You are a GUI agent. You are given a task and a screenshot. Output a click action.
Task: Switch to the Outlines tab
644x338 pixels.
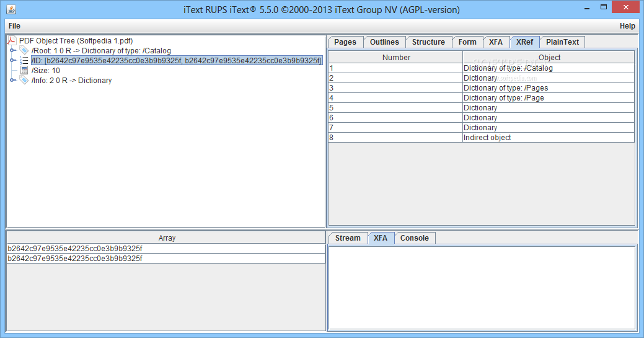point(384,42)
